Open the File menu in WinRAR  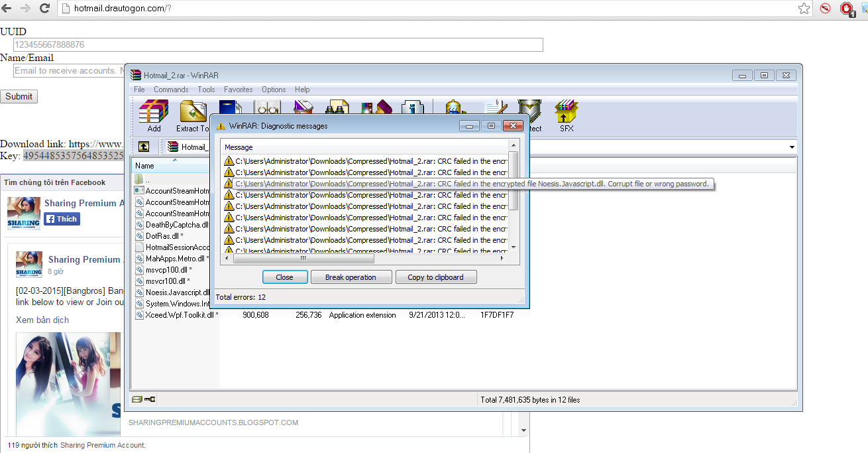tap(139, 90)
